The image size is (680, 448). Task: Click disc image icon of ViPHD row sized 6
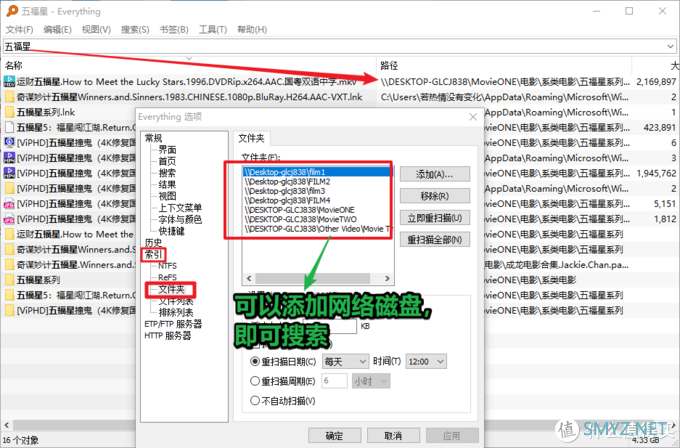point(9,142)
